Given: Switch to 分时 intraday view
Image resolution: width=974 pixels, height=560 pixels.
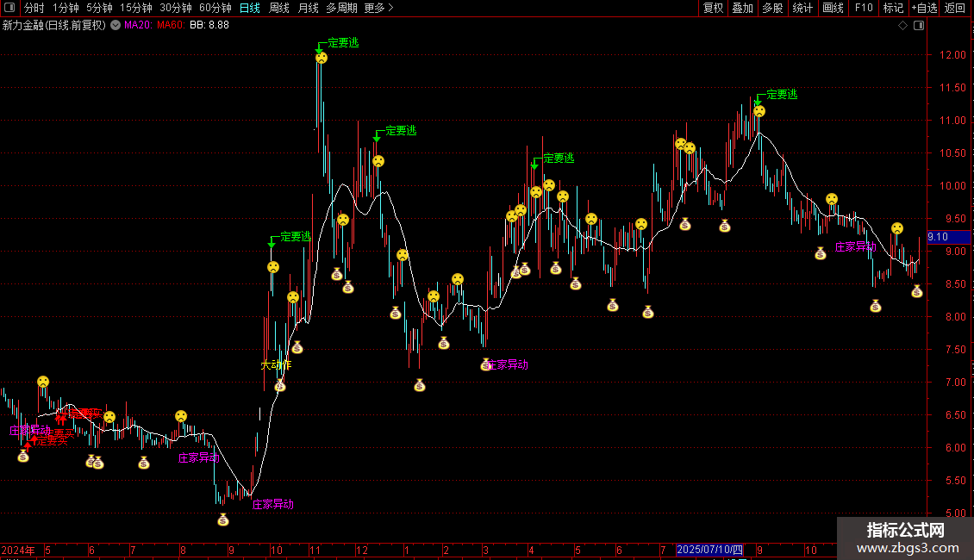Looking at the screenshot, I should (x=34, y=8).
